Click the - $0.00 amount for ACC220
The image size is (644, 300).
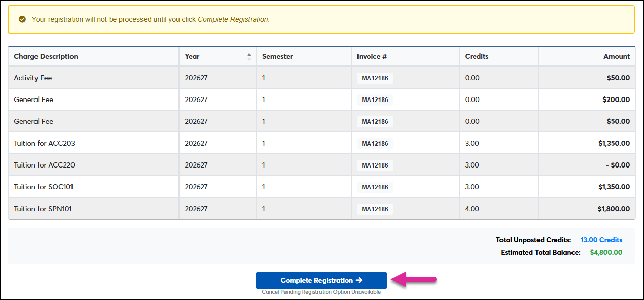coord(617,165)
